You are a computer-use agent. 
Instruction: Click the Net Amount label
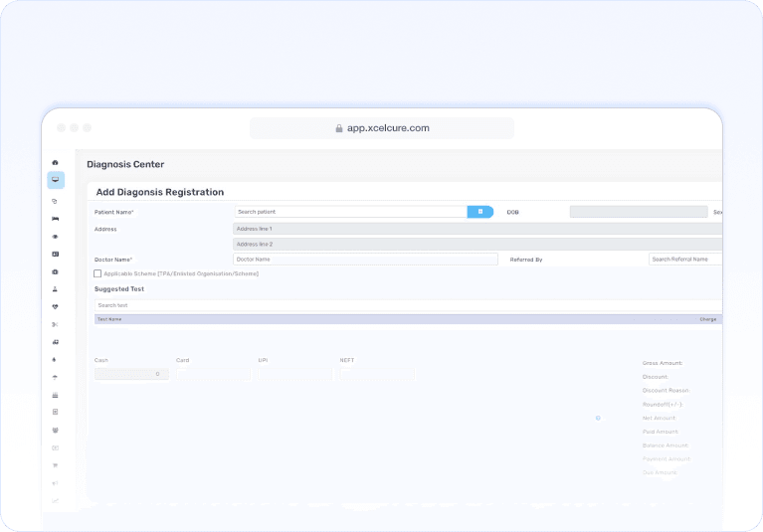click(x=660, y=419)
